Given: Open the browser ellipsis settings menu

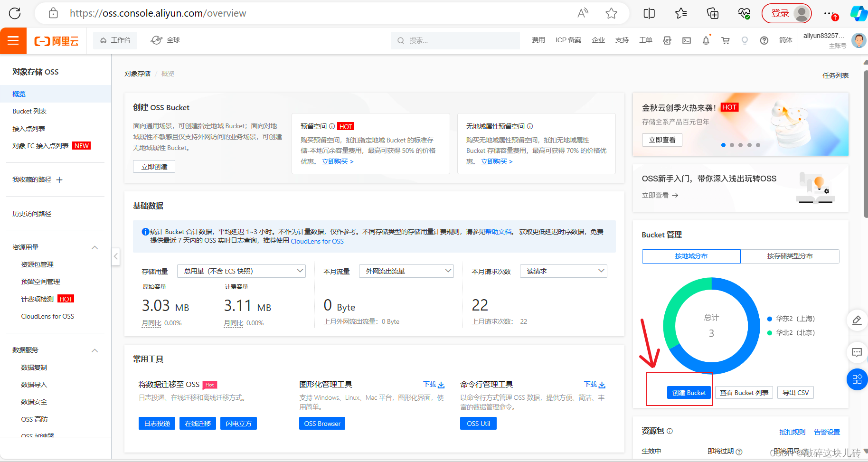Looking at the screenshot, I should (830, 13).
